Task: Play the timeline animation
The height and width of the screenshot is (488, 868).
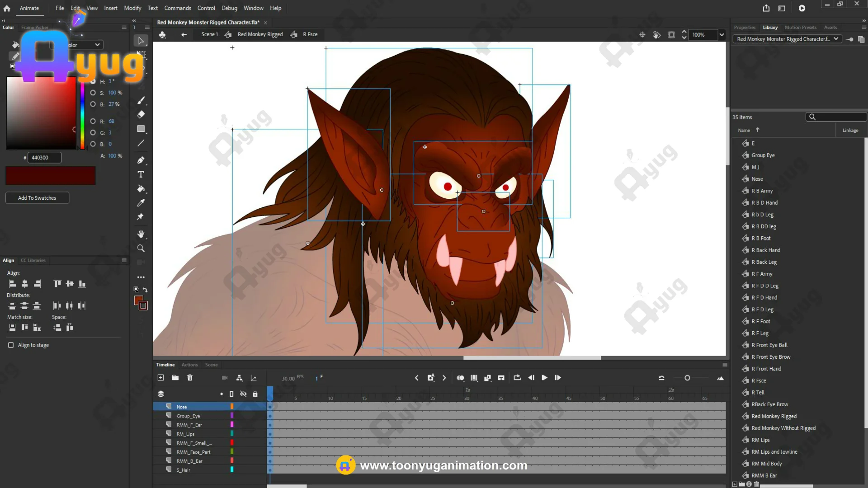Action: [x=544, y=378]
